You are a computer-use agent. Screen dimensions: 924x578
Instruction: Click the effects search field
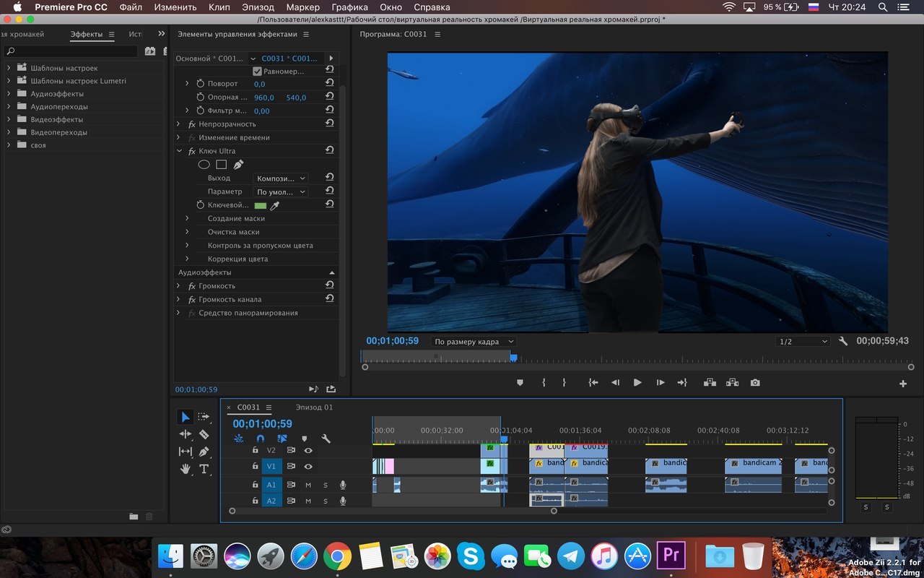click(x=71, y=51)
